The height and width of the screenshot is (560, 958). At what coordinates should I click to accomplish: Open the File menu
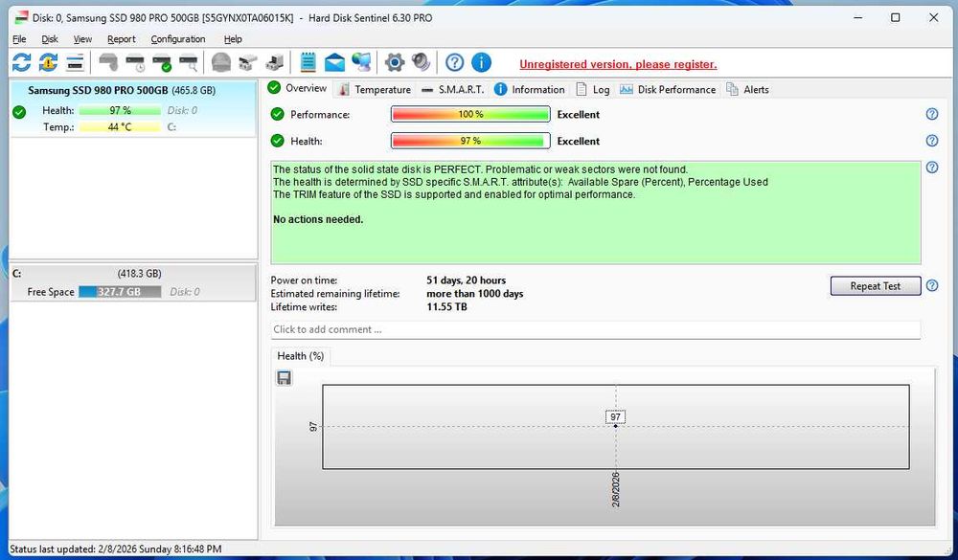tap(19, 39)
